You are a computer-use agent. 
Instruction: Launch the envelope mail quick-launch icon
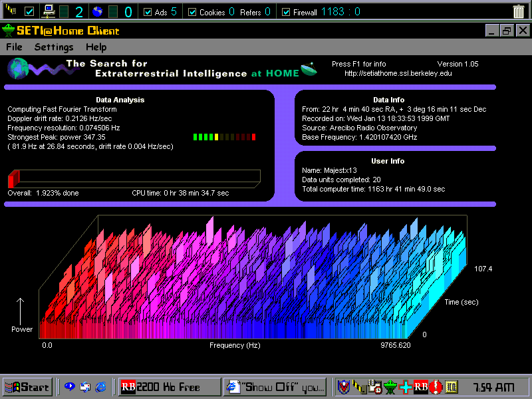pos(85,386)
